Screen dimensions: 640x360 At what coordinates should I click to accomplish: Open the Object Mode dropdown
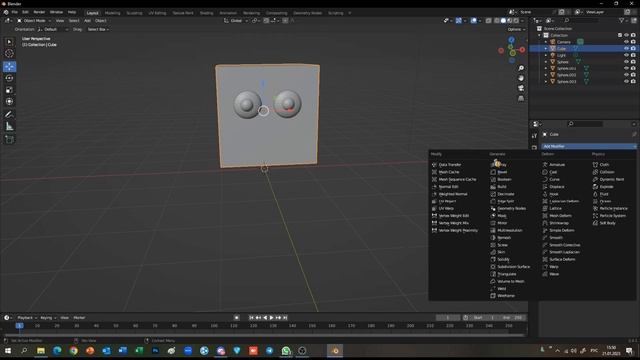pyautogui.click(x=34, y=20)
